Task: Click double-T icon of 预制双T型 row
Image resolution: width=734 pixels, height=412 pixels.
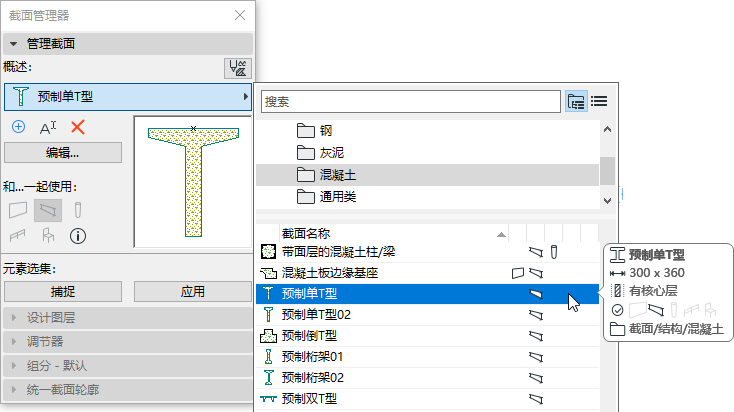Action: (x=268, y=399)
